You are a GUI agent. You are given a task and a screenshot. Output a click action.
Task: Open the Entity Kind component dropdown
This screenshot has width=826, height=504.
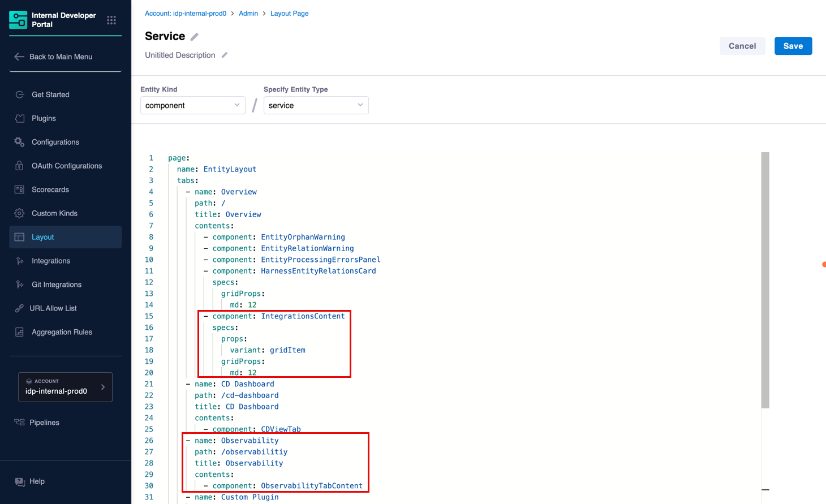[193, 105]
